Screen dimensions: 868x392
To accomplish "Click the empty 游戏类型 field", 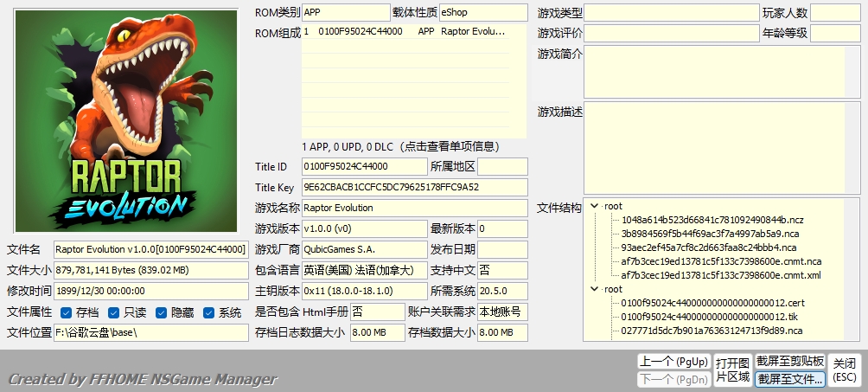I will (x=672, y=13).
